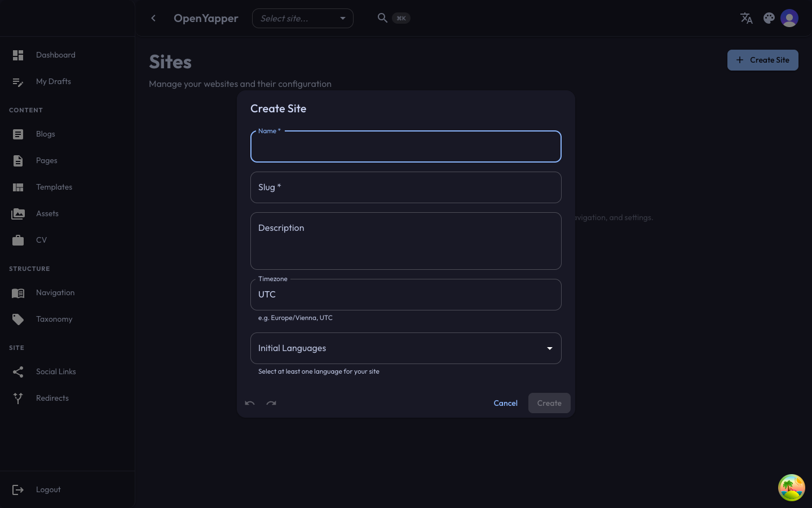Click the palm tree island icon
The image size is (812, 508).
point(792,487)
